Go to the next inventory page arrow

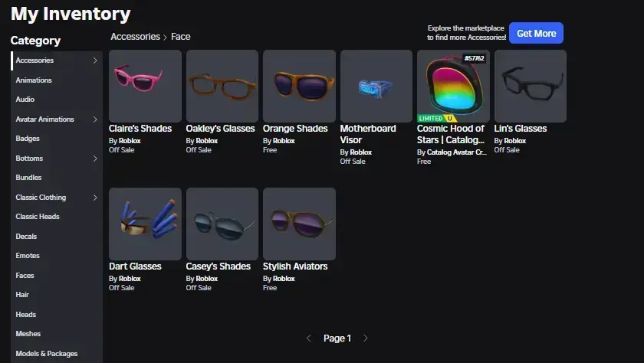[x=366, y=338]
